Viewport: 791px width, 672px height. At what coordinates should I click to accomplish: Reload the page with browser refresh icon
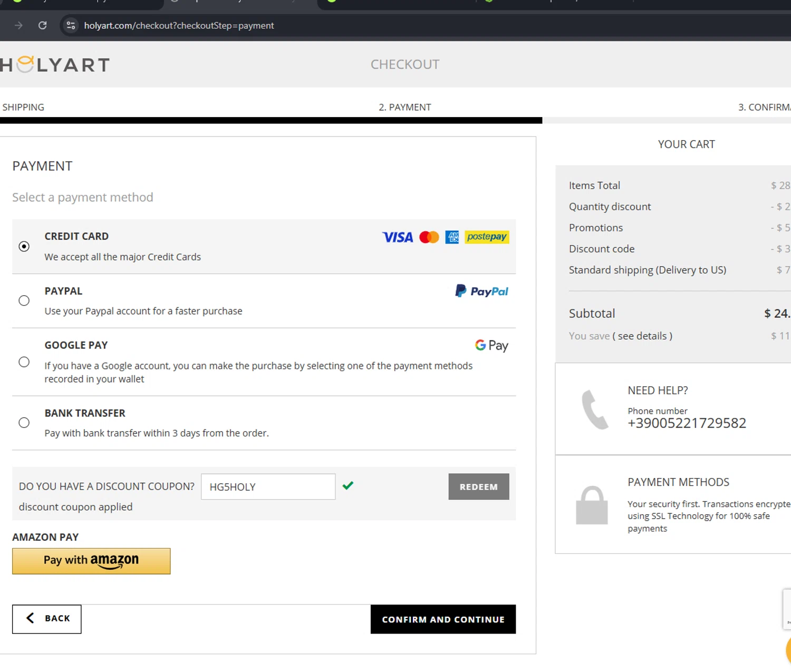pos(43,25)
